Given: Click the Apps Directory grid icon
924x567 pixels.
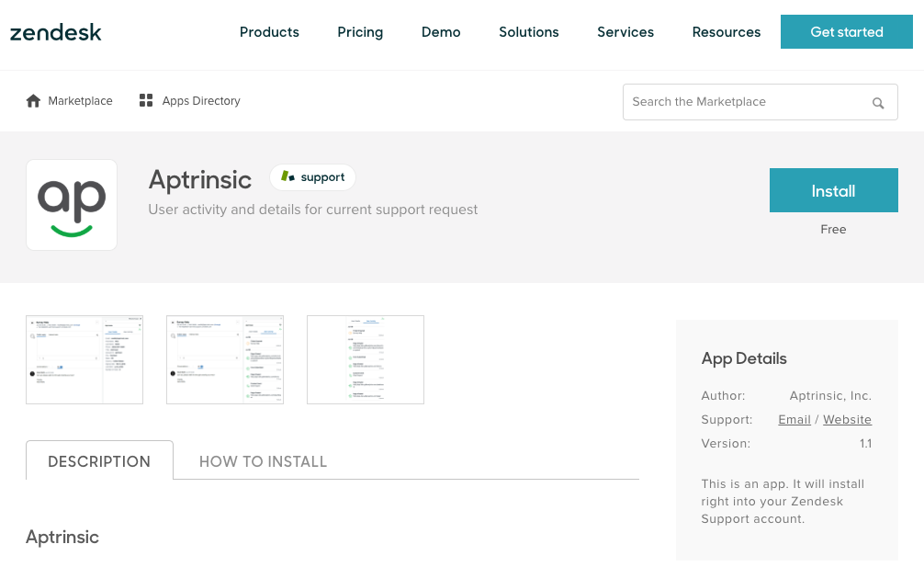Looking at the screenshot, I should click(x=145, y=101).
